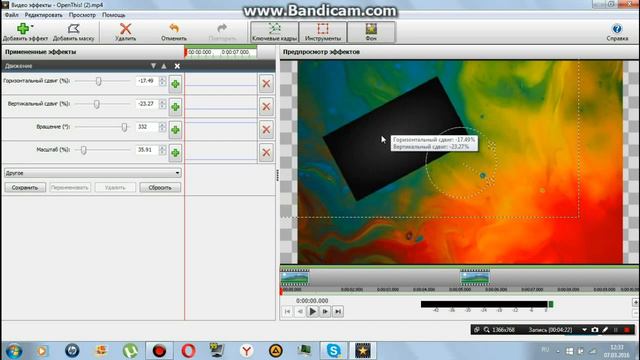Increase horizontal shift value stepper
This screenshot has width=640, height=360.
click(x=162, y=79)
